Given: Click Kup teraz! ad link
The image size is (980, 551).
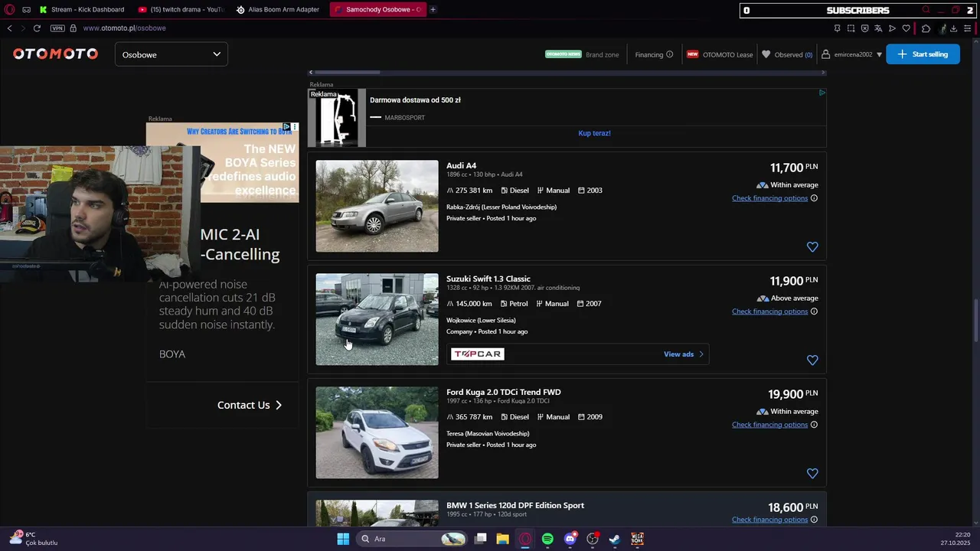Looking at the screenshot, I should point(594,133).
